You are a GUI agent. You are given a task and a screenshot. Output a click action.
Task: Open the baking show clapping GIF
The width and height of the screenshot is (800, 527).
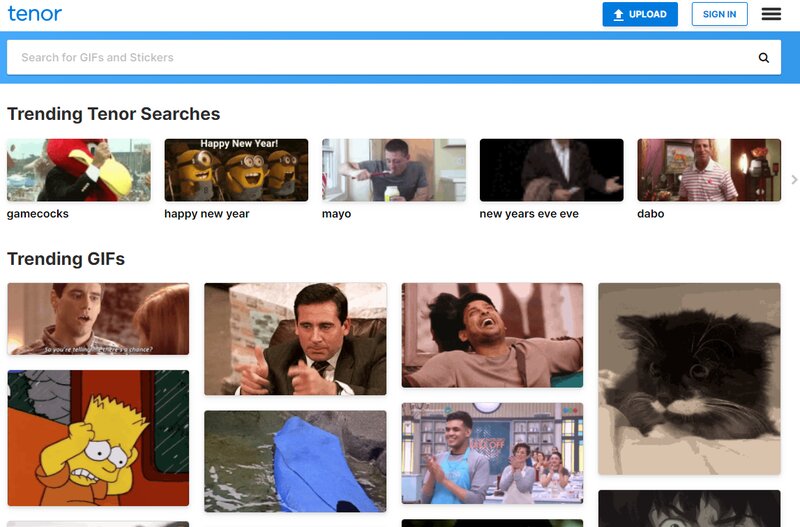(x=492, y=453)
